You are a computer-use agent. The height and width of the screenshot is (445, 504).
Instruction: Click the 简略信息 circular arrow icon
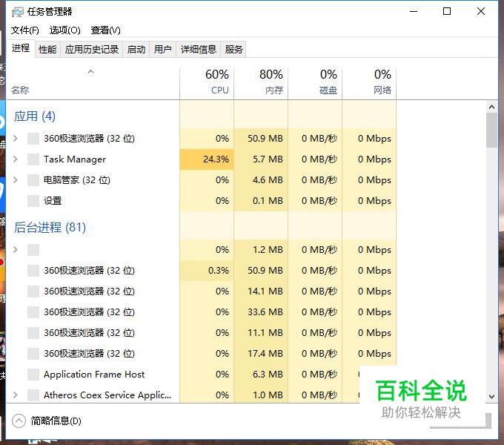[19, 421]
